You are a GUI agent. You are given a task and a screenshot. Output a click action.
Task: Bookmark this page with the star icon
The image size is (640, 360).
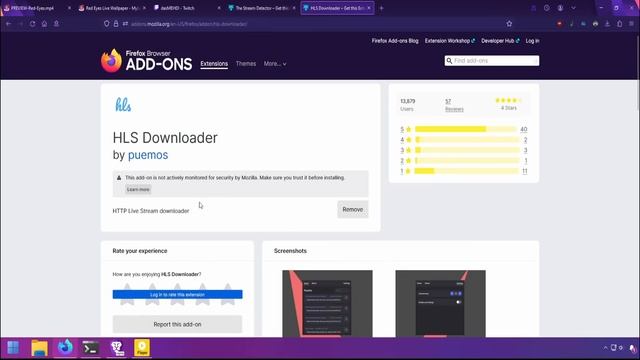pyautogui.click(x=509, y=24)
